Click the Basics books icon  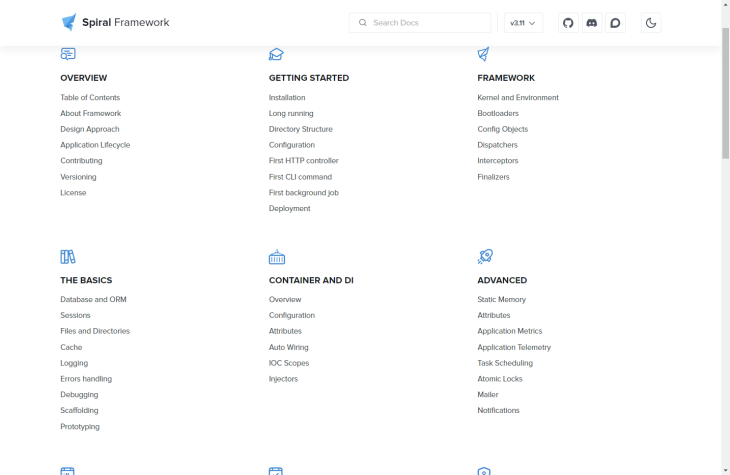(68, 257)
